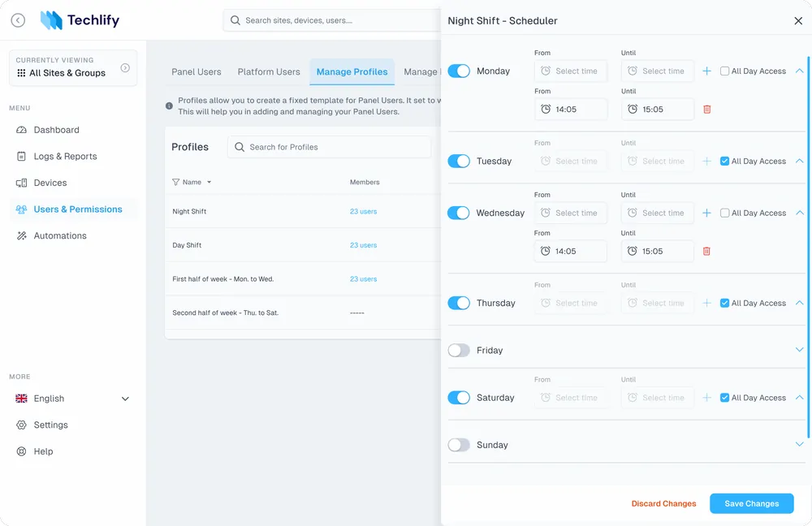Click the back arrow icon beside the Techlify logo
The width and height of the screenshot is (812, 526).
18,20
